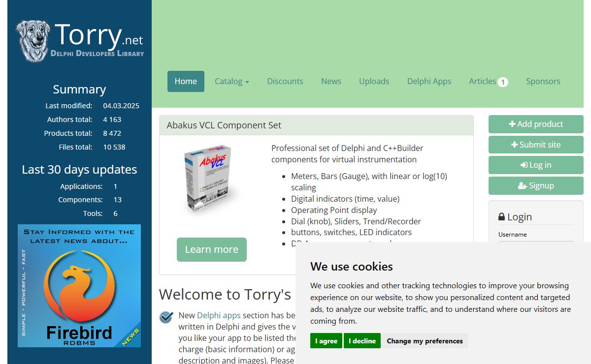Click the Last modified date 04.03.2025
Screen dimensions: 591x364
pos(121,106)
